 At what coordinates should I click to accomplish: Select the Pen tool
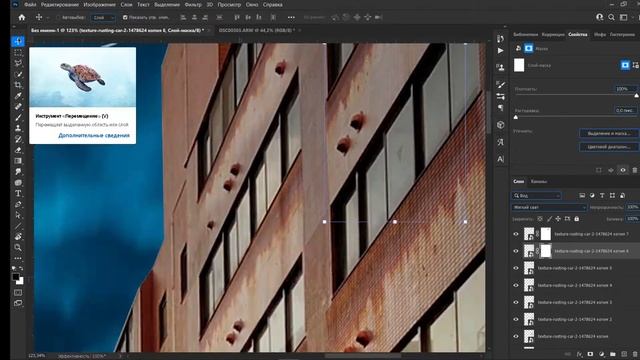[x=18, y=204]
